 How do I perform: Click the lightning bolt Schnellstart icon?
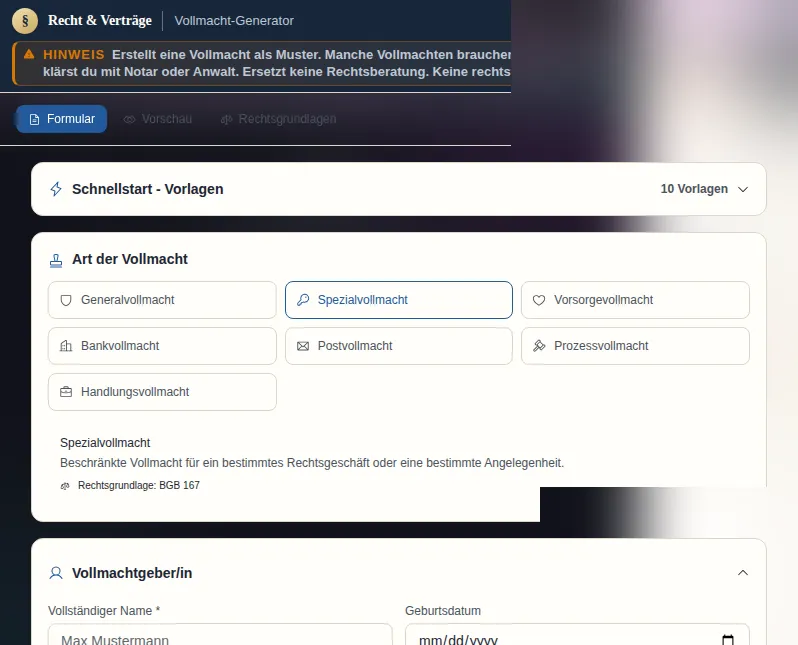click(x=56, y=189)
